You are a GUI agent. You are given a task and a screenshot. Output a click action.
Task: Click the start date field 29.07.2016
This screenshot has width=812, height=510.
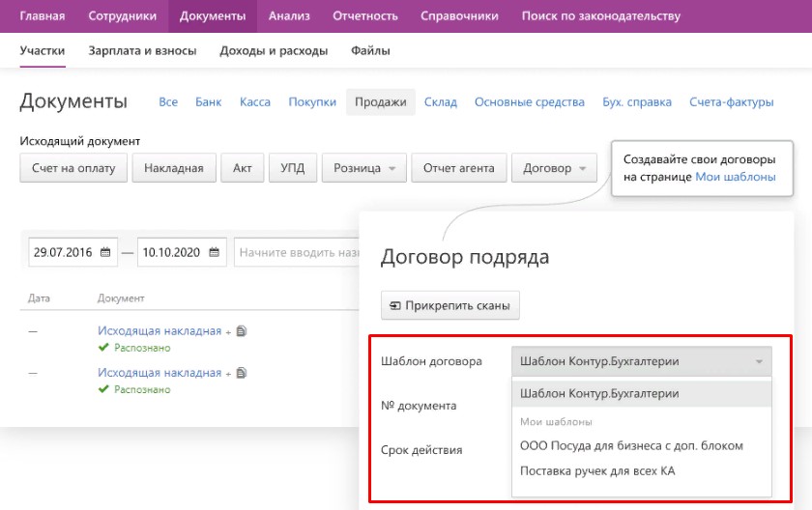(x=73, y=252)
